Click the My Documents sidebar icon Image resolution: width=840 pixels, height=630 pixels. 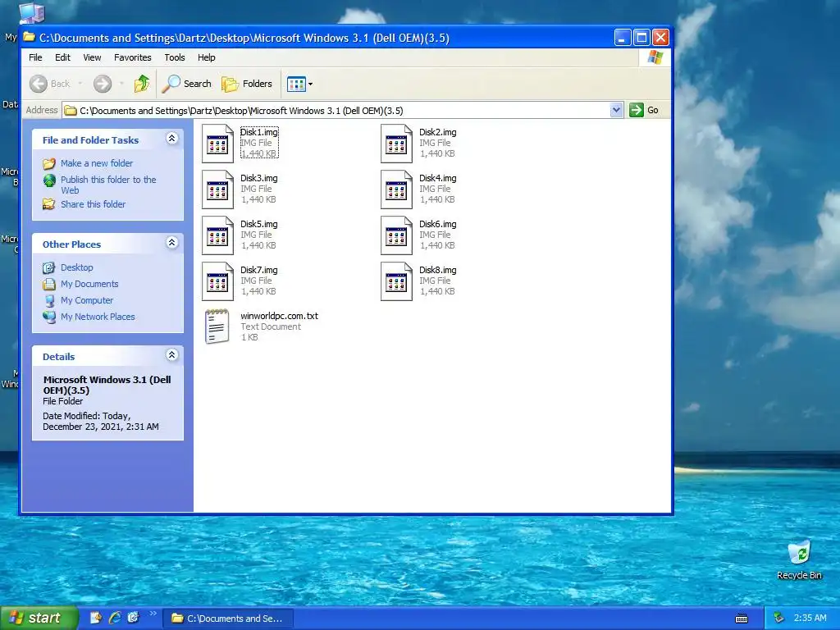coord(49,284)
